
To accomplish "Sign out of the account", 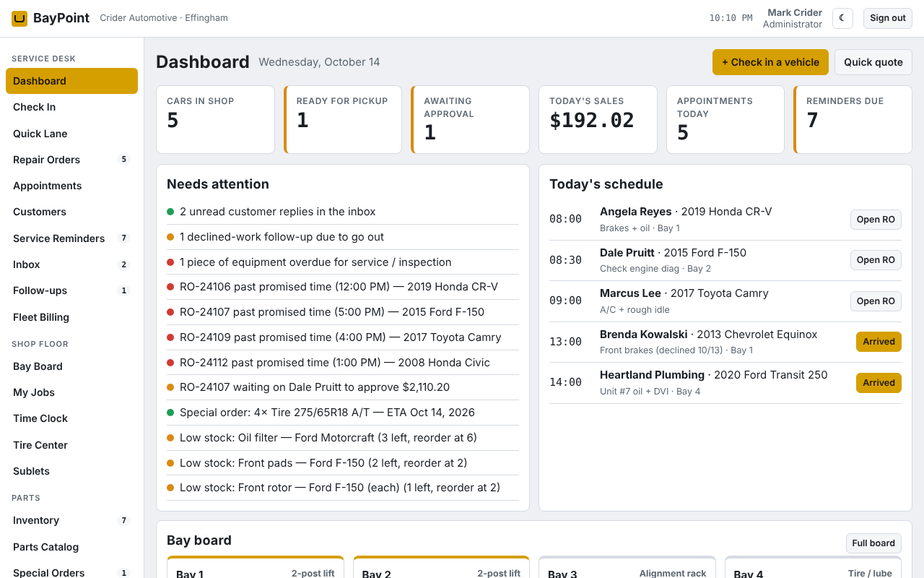I will pyautogui.click(x=888, y=18).
